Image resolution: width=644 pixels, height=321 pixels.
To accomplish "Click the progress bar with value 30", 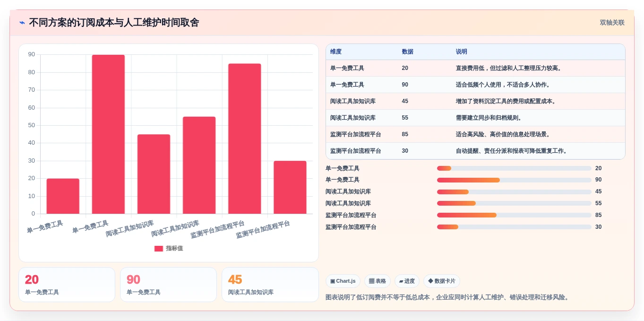I will [x=514, y=227].
